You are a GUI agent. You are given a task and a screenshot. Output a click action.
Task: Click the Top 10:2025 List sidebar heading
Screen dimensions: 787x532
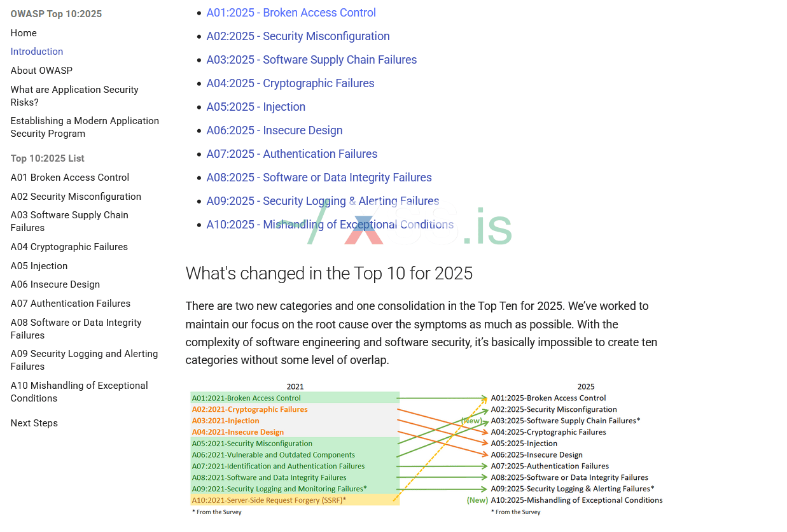coord(47,158)
